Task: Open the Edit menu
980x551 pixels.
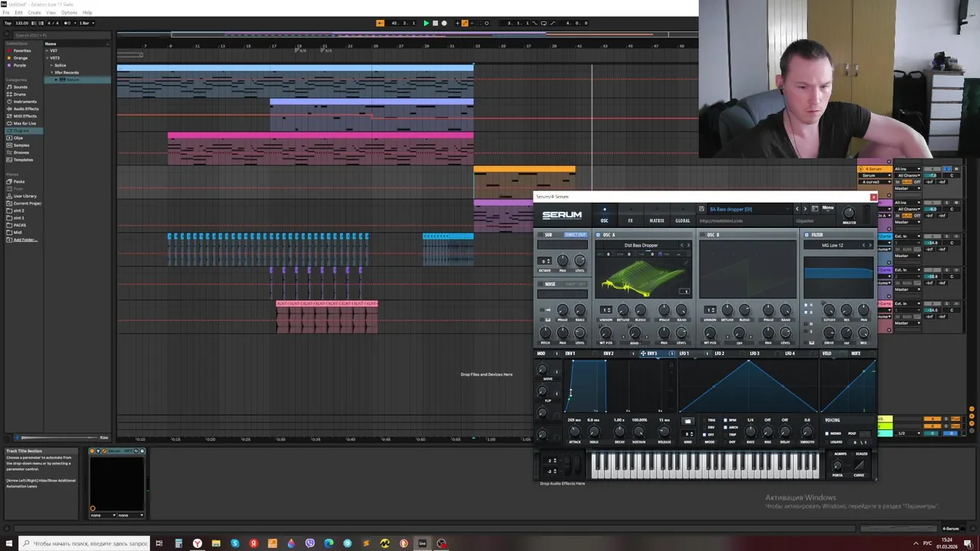Action: (18, 13)
